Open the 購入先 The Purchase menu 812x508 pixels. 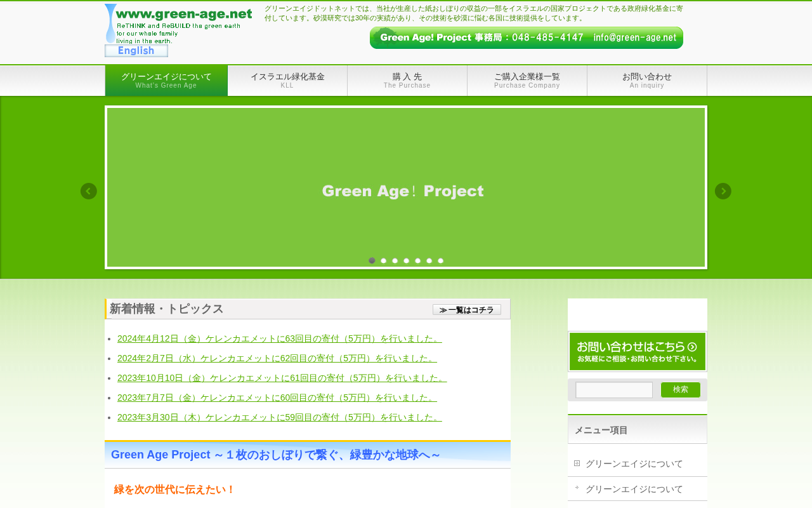[407, 81]
